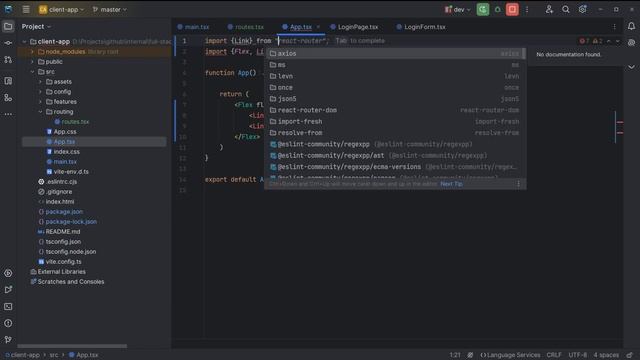Jump to next highlighted error arrow
Screen dimensions: 640x360
coord(618,41)
